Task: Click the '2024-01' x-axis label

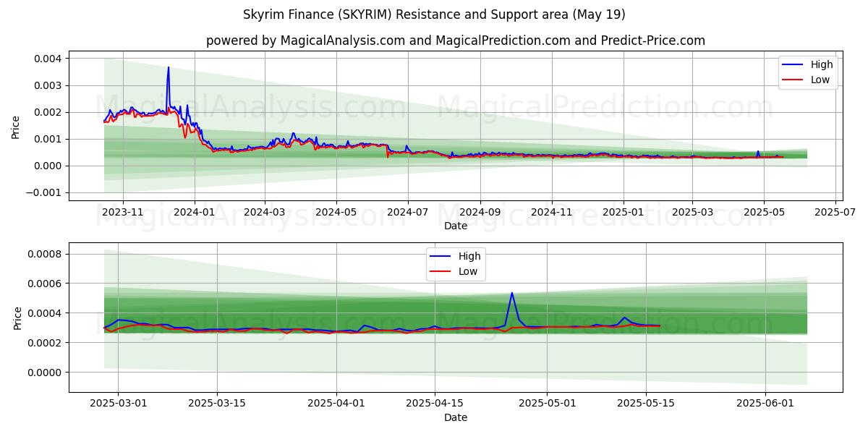Action: [195, 213]
